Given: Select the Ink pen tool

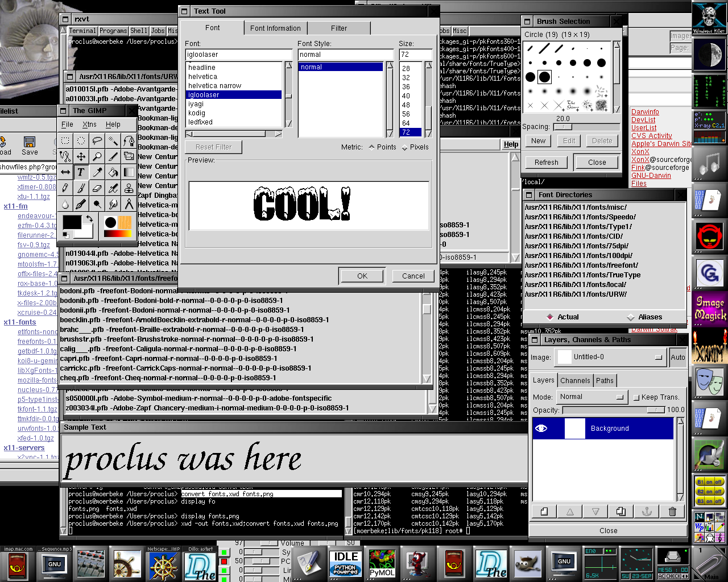Looking at the screenshot, I should [x=81, y=204].
